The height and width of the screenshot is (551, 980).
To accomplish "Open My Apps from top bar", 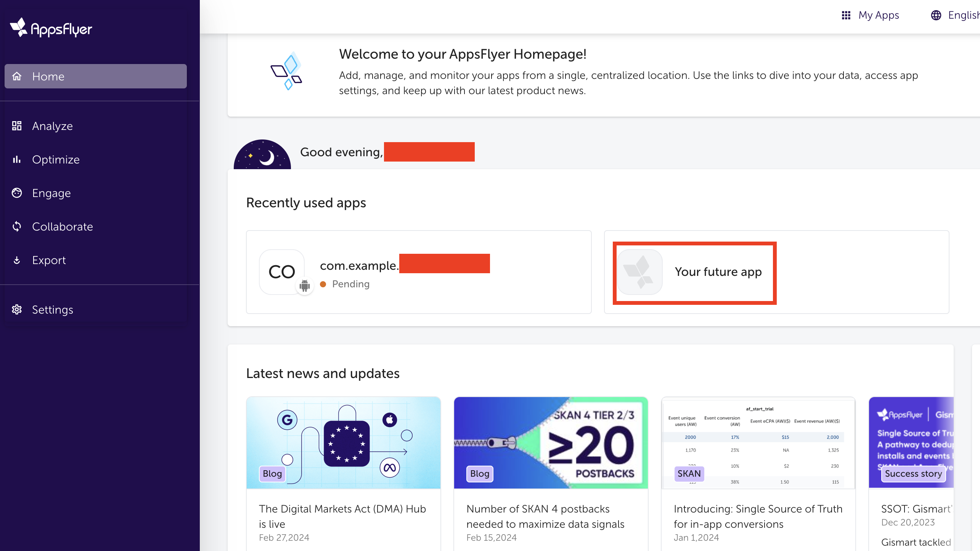I will click(879, 15).
